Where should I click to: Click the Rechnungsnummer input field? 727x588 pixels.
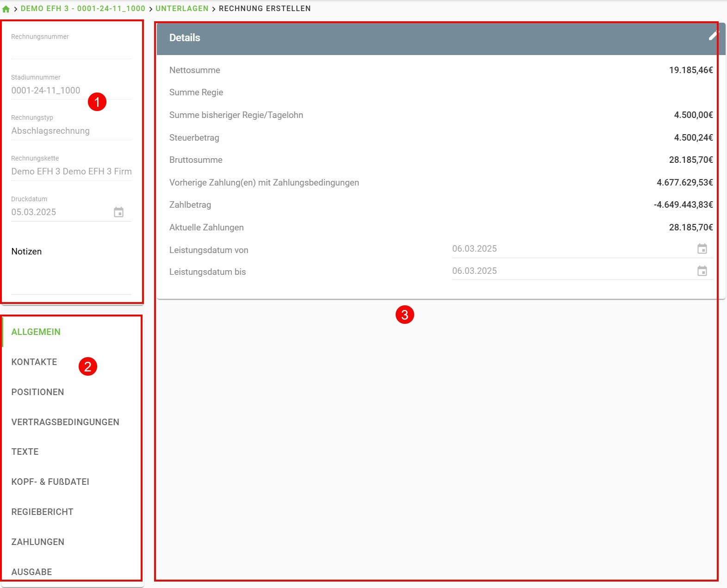71,50
